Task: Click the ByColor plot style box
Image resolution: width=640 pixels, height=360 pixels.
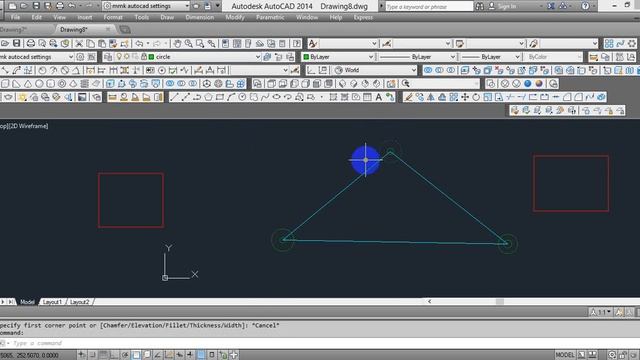Action: coord(553,57)
